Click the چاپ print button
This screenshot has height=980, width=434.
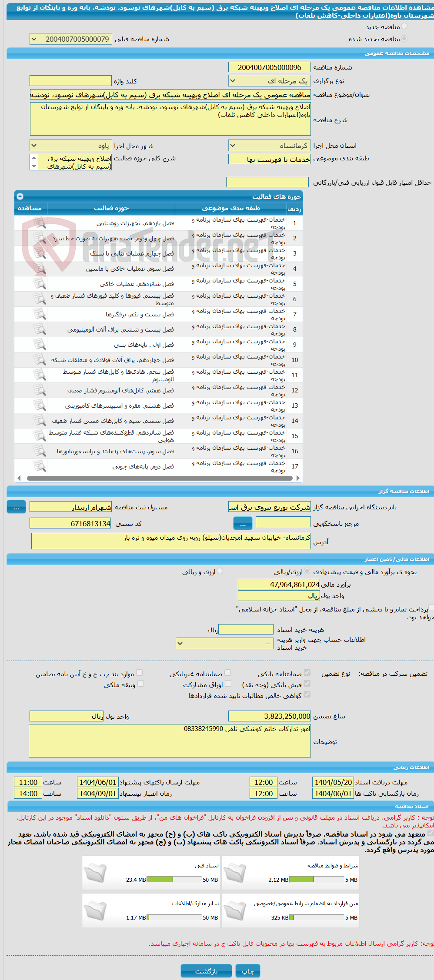(x=248, y=971)
